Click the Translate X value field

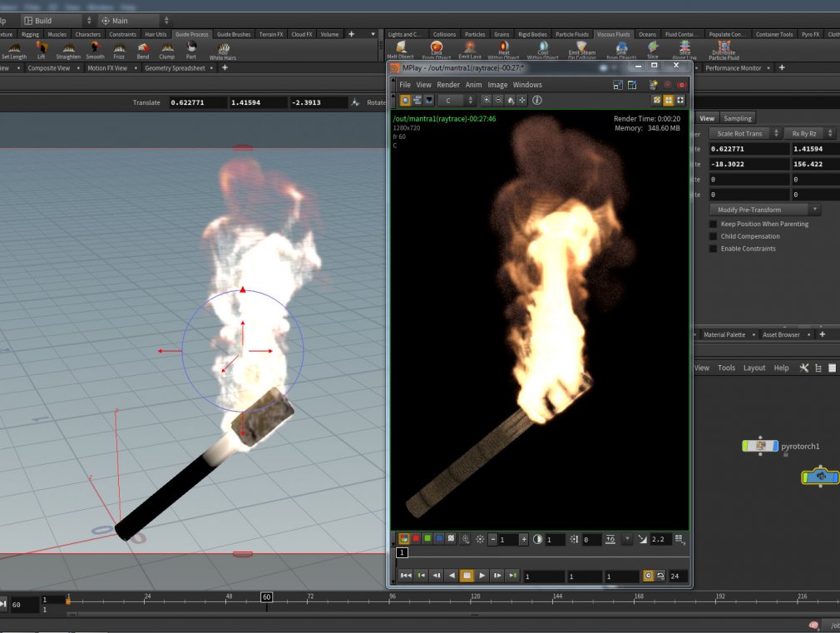pos(196,102)
